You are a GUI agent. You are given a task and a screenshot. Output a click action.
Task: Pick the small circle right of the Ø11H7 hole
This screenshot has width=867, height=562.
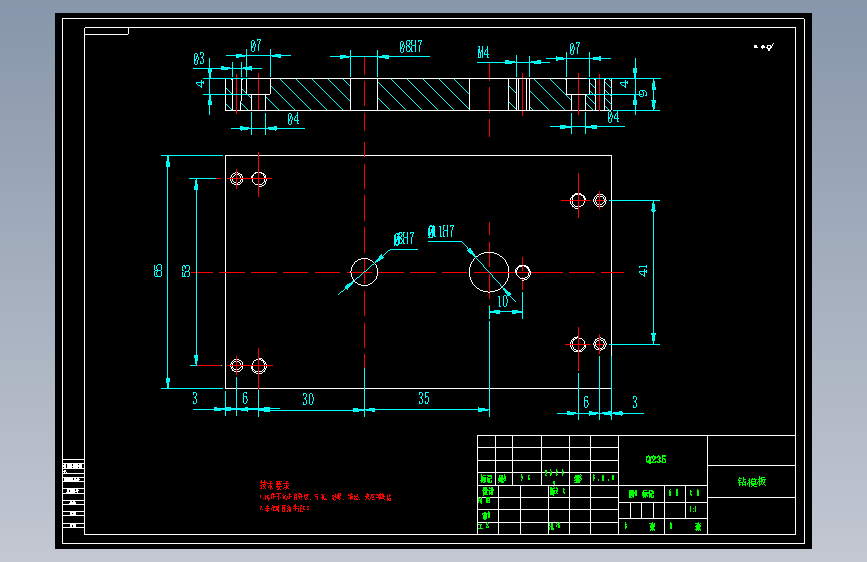(523, 272)
